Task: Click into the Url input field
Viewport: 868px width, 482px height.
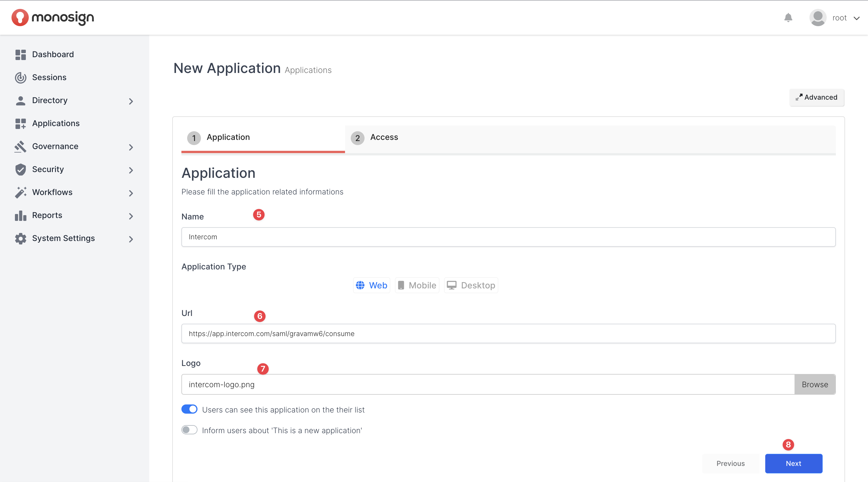Action: coord(508,333)
